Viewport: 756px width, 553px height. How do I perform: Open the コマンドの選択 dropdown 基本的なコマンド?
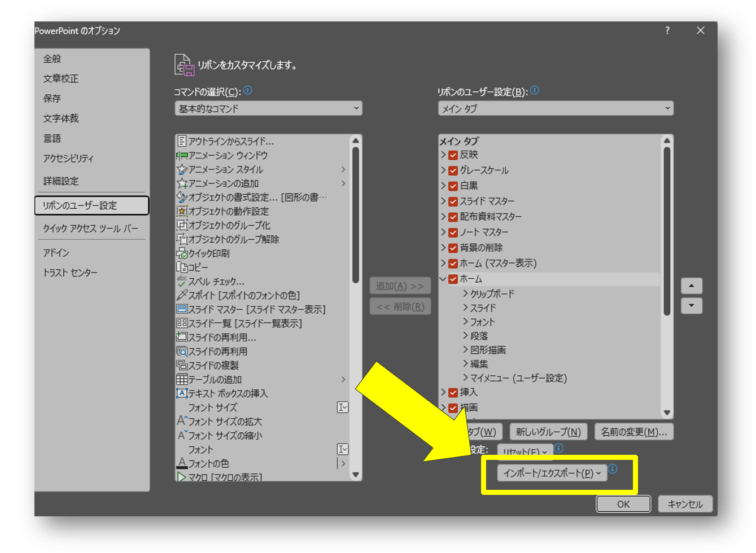268,108
